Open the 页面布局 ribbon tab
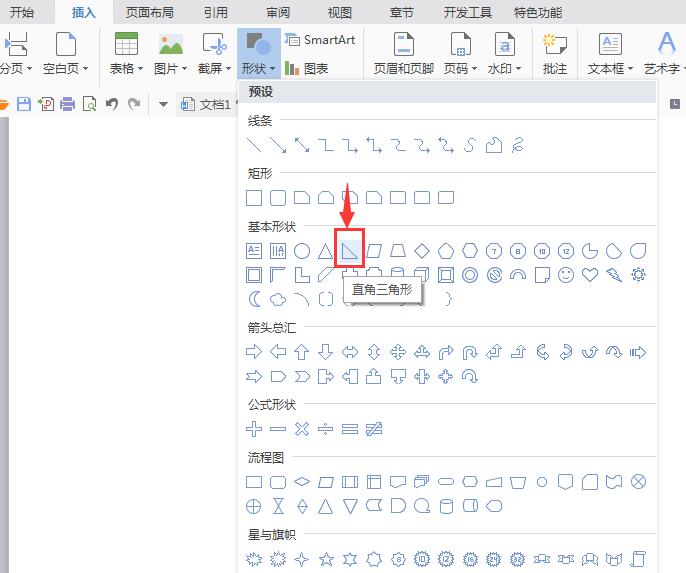 coord(150,12)
